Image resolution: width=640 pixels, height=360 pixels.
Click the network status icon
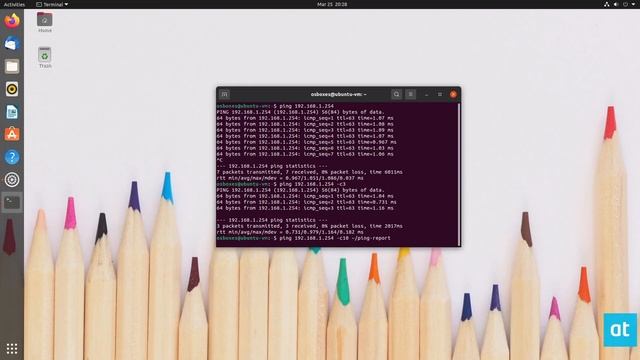coord(607,4)
